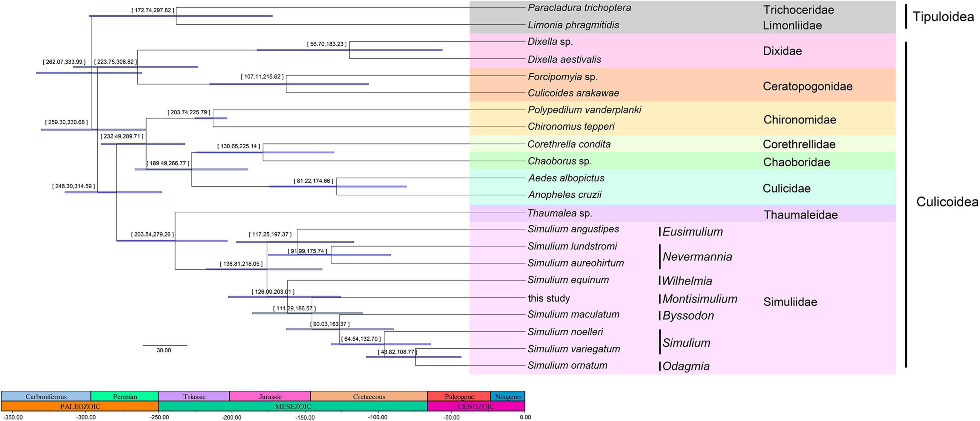Select the CENOZOIC era bar
The width and height of the screenshot is (980, 421).
coord(476,406)
